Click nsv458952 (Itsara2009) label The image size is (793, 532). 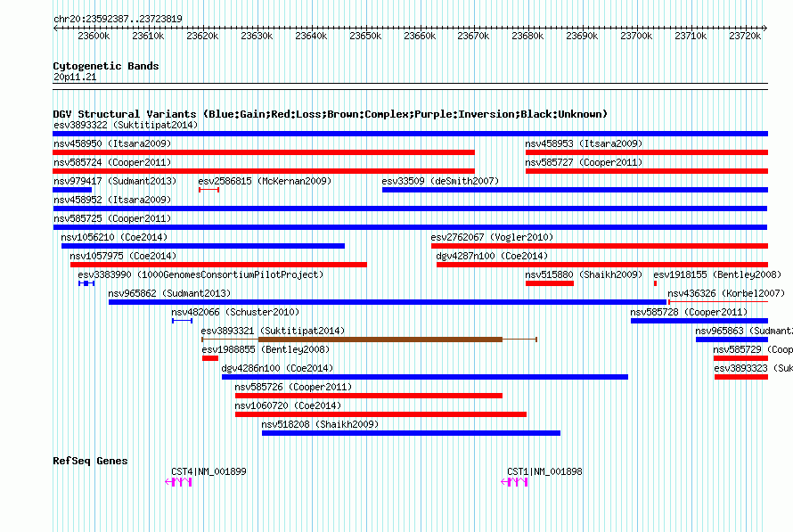click(x=112, y=200)
